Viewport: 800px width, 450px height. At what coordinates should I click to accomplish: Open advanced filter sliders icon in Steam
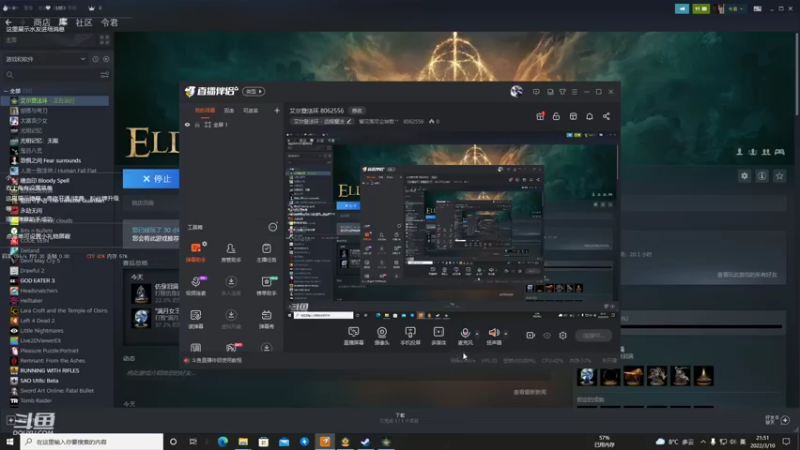105,75
